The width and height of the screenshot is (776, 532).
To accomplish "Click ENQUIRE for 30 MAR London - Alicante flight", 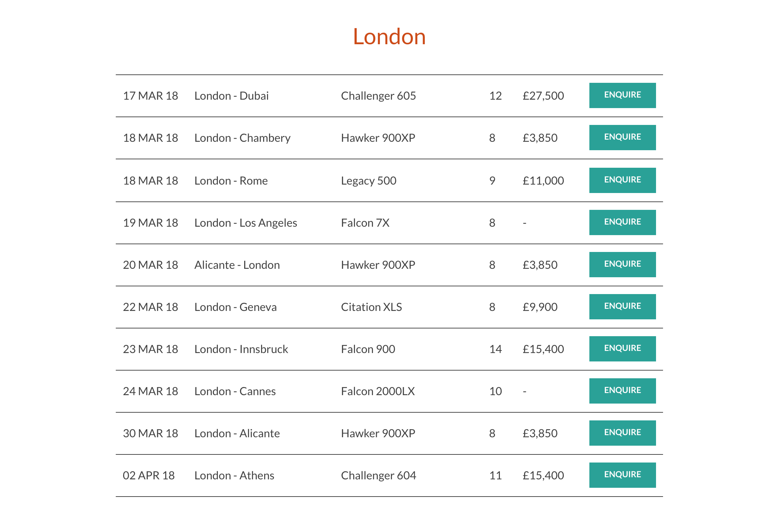I will 622,433.
